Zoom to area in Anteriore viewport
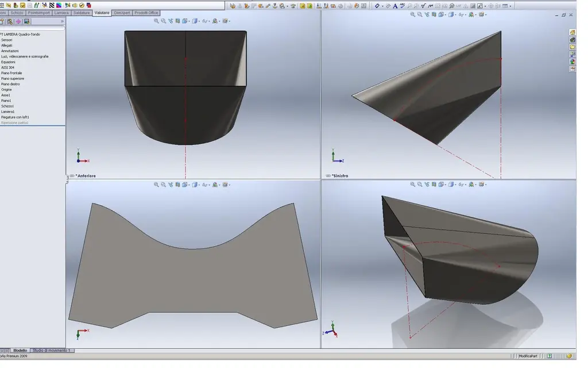The image size is (588, 368). click(x=164, y=21)
